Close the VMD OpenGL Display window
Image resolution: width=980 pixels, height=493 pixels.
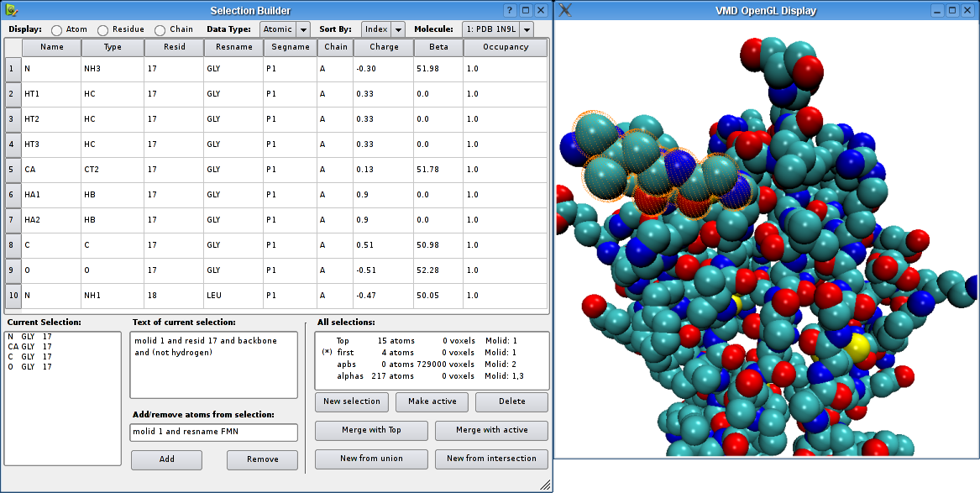968,11
